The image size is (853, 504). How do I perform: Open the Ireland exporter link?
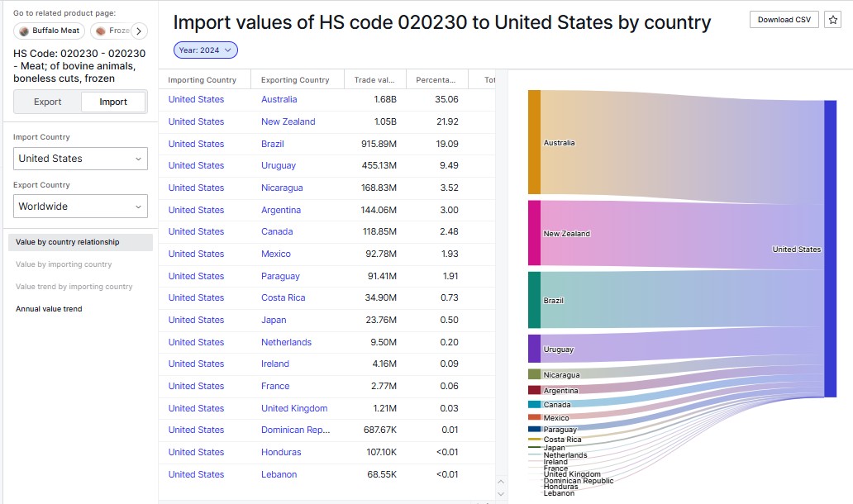[274, 364]
